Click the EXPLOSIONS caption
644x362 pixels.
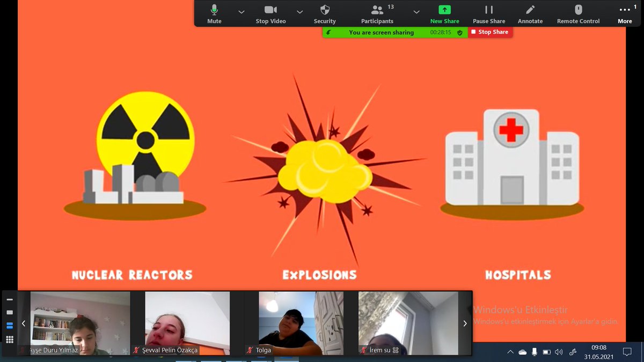(x=320, y=275)
